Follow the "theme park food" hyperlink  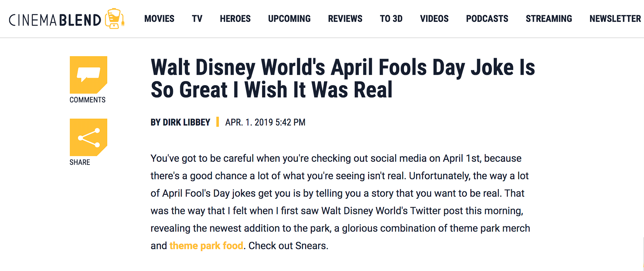click(x=206, y=246)
